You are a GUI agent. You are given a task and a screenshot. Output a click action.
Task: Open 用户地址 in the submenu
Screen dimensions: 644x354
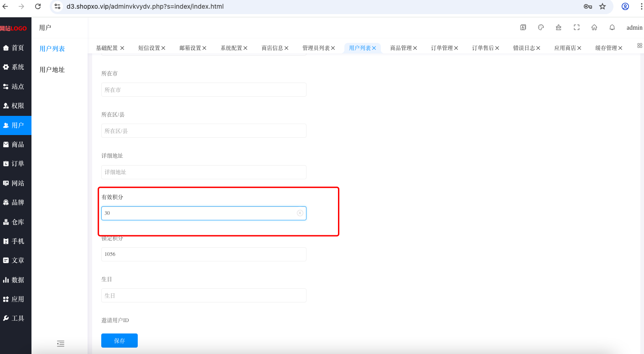coord(52,70)
